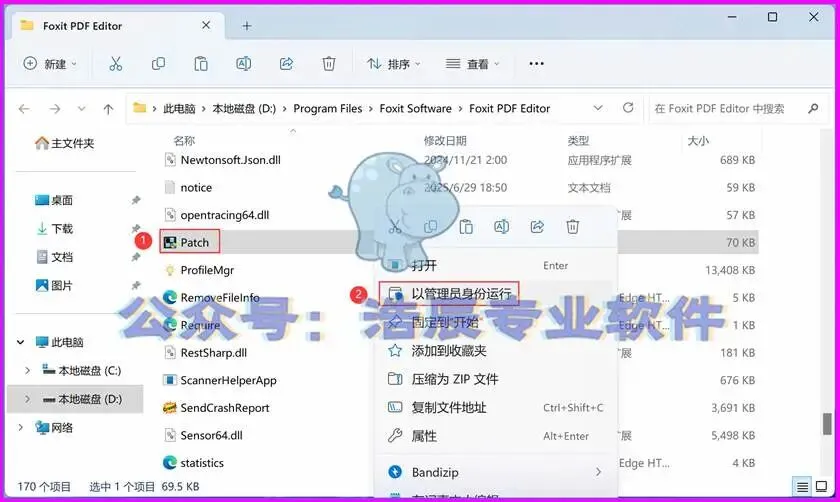Navigate up one folder level
Viewport: 840px width, 502px height.
(x=108, y=109)
